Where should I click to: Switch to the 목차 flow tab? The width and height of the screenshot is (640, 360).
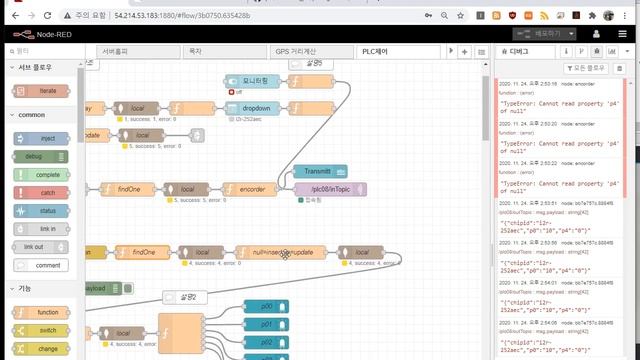tap(224, 52)
